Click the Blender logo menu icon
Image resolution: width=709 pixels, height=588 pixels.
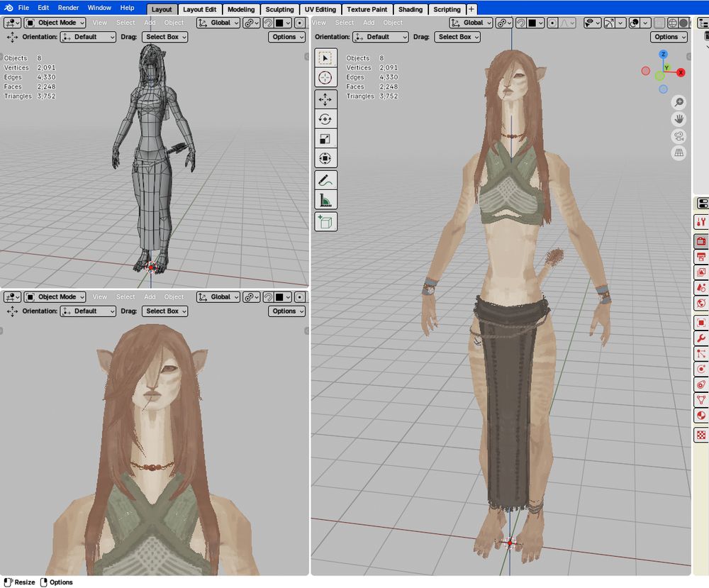(9, 8)
